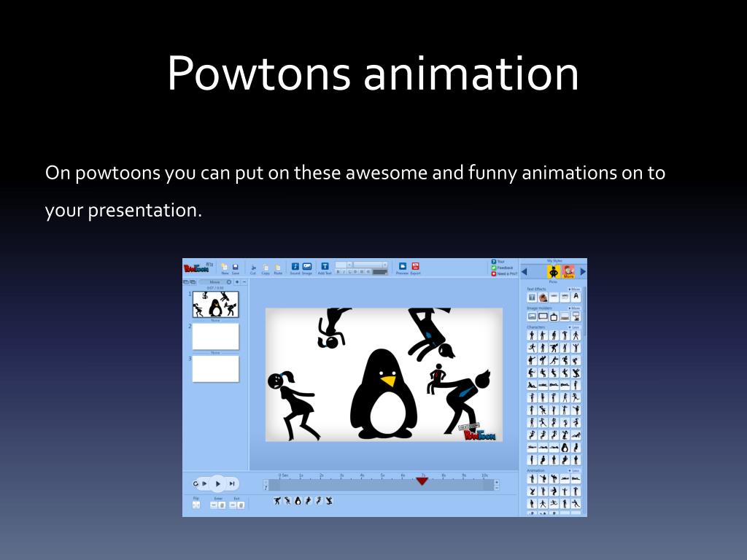Open the text color swatch
The width and height of the screenshot is (747, 560).
[x=379, y=272]
